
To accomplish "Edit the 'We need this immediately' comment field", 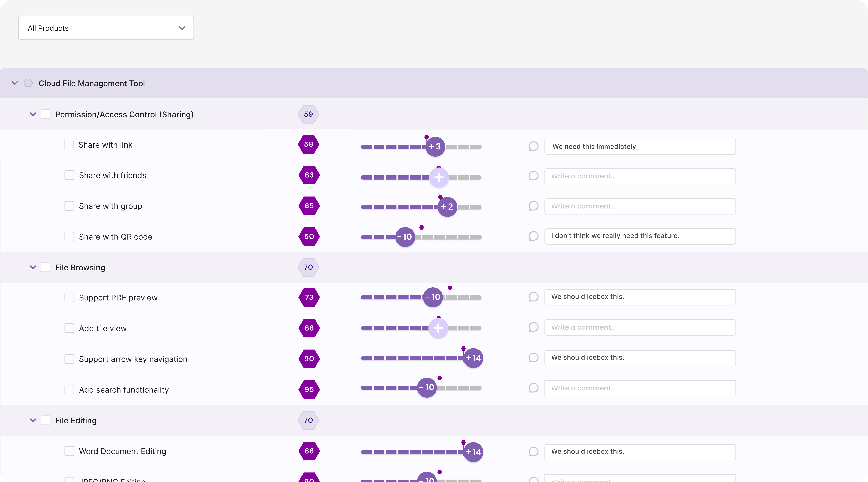I will [x=640, y=147].
